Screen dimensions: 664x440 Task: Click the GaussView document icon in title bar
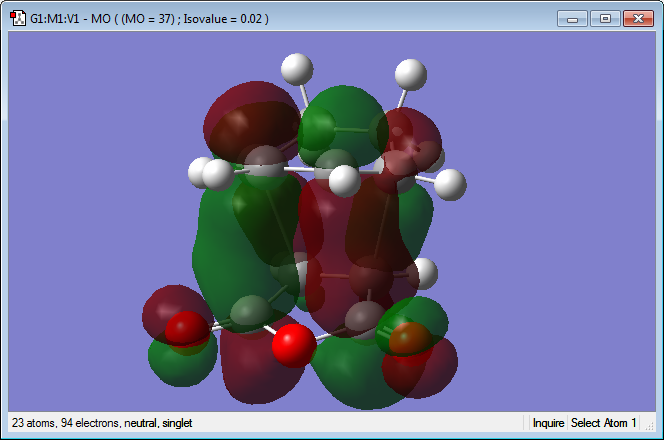[x=18, y=19]
